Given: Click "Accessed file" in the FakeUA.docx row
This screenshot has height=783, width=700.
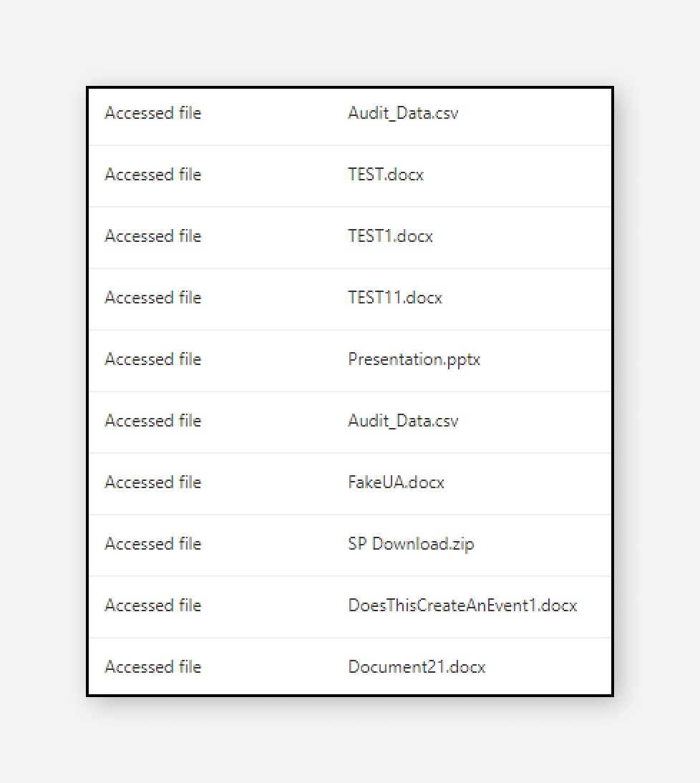Looking at the screenshot, I should click(153, 482).
